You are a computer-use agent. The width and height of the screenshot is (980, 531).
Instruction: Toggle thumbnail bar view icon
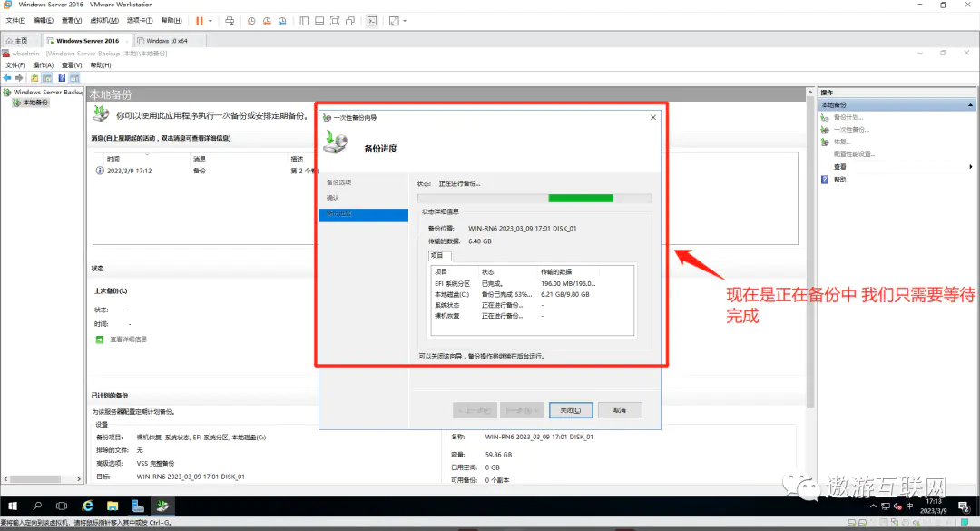319,21
